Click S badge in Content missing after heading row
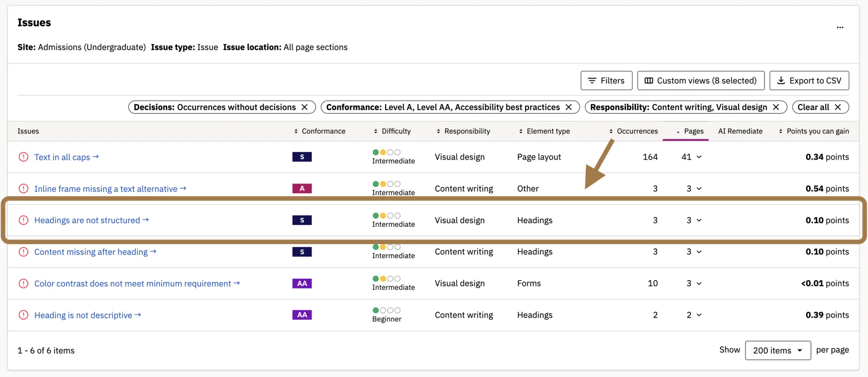 coord(302,252)
